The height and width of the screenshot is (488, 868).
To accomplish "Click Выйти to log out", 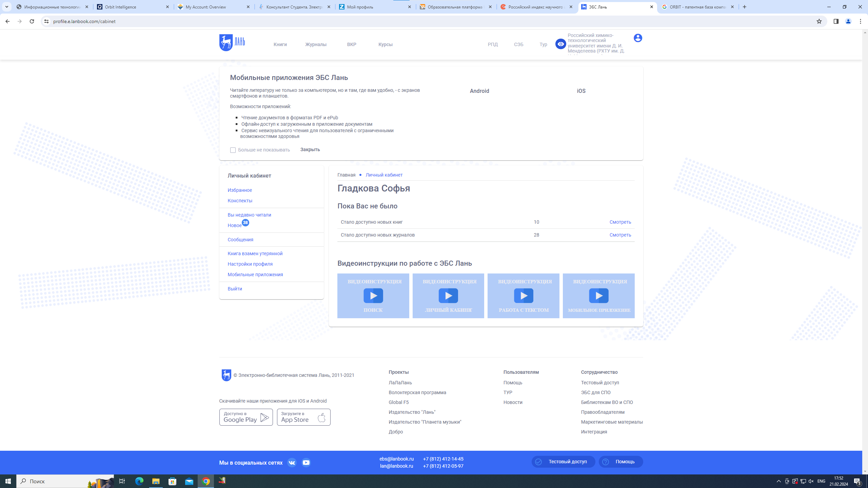I will tap(235, 289).
